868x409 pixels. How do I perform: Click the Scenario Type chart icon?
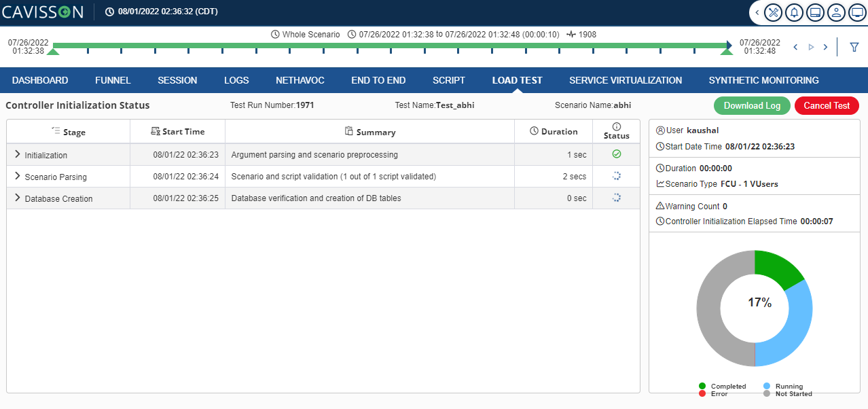660,183
